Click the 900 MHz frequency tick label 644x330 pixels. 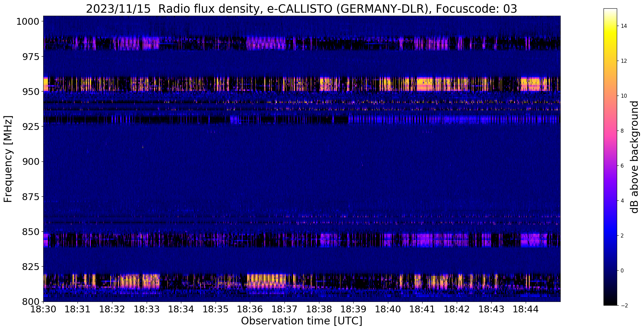[x=31, y=161]
